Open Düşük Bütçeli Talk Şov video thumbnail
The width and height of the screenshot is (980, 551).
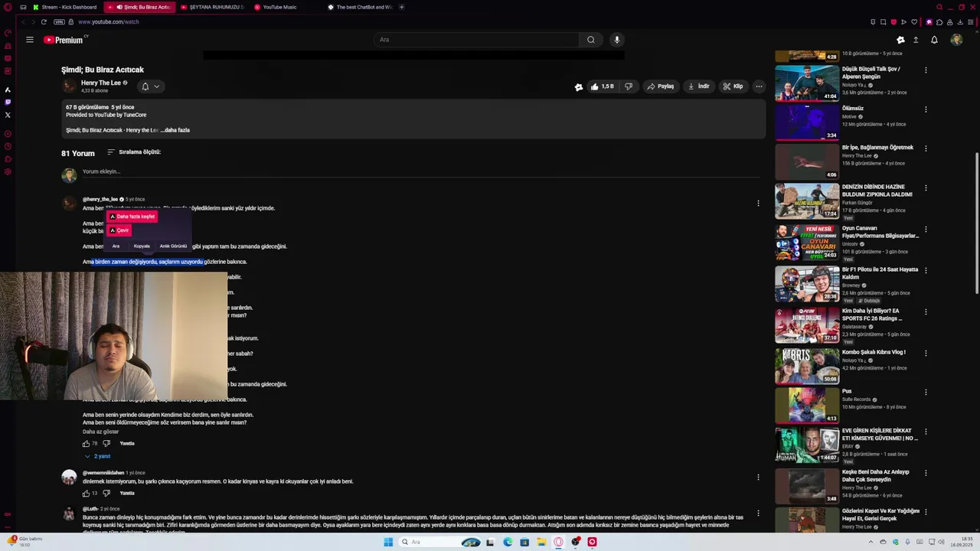click(807, 83)
